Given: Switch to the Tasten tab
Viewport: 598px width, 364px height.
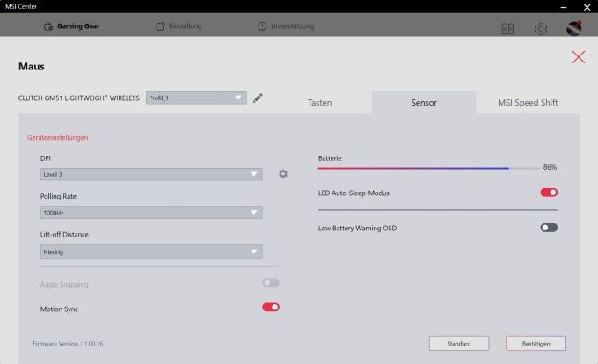Looking at the screenshot, I should click(x=319, y=102).
